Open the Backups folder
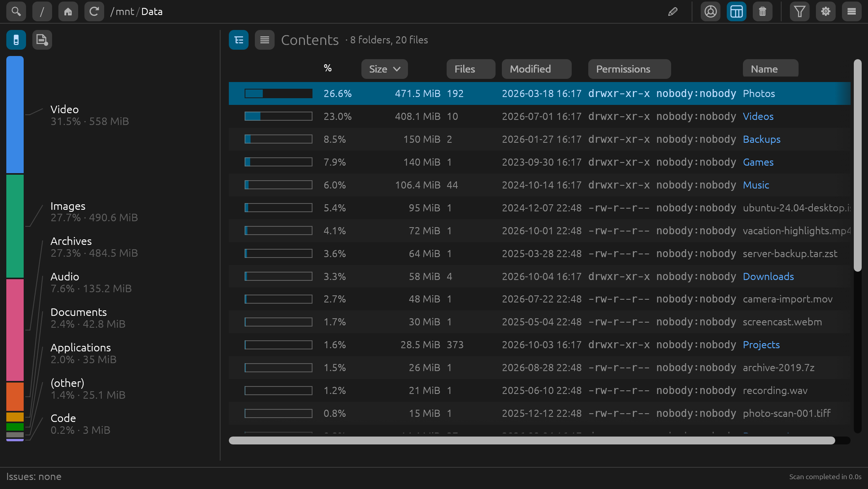Viewport: 868px width, 489px height. [761, 139]
